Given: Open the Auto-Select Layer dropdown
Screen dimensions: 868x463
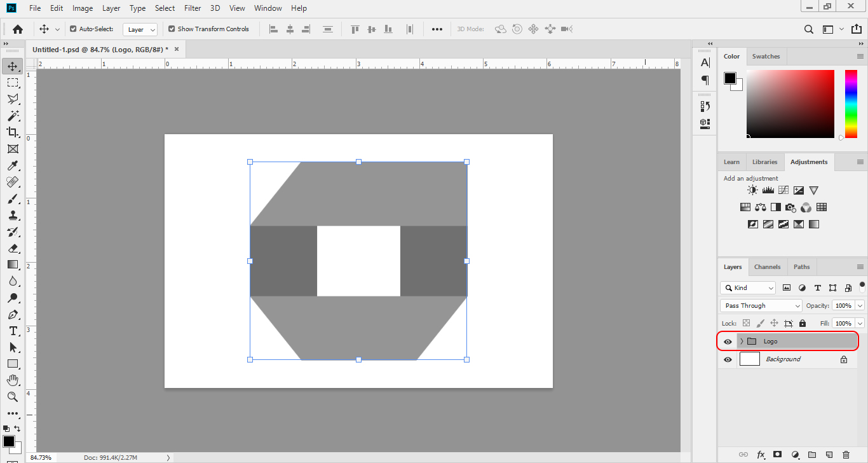Looking at the screenshot, I should pos(140,29).
